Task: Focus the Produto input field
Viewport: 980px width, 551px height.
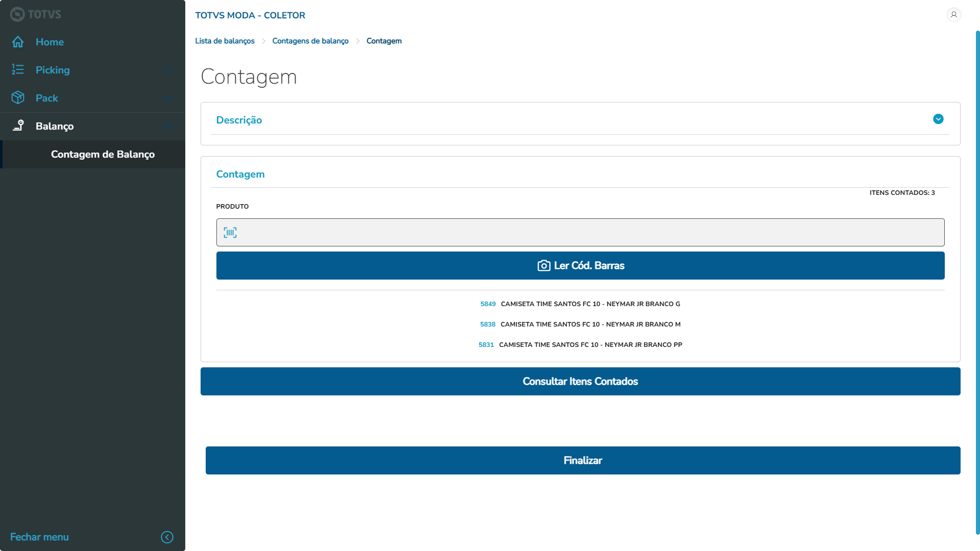Action: [x=587, y=233]
